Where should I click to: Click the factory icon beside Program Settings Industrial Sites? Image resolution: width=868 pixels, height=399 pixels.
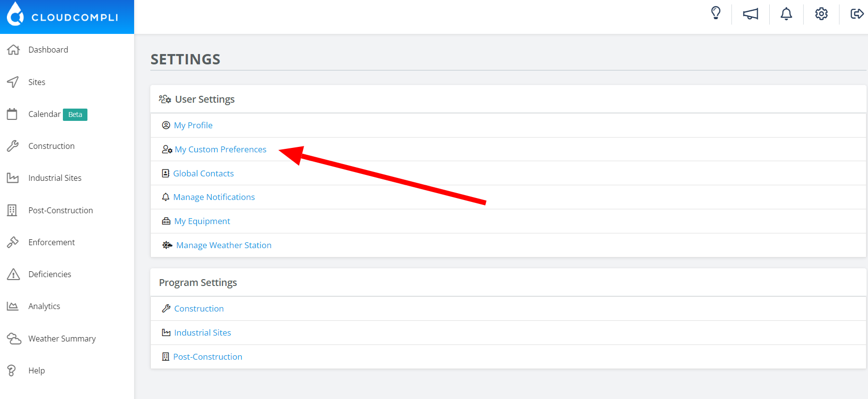coord(166,333)
